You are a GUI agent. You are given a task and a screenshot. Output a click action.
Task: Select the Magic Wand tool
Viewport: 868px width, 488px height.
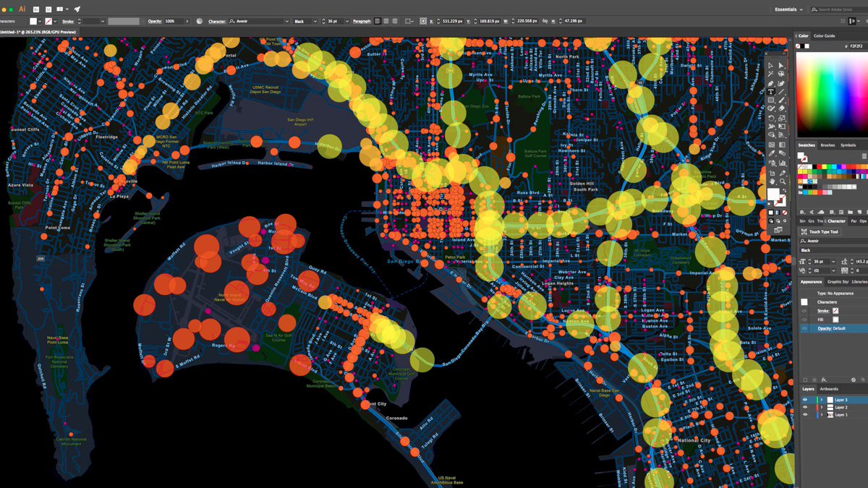(x=770, y=74)
